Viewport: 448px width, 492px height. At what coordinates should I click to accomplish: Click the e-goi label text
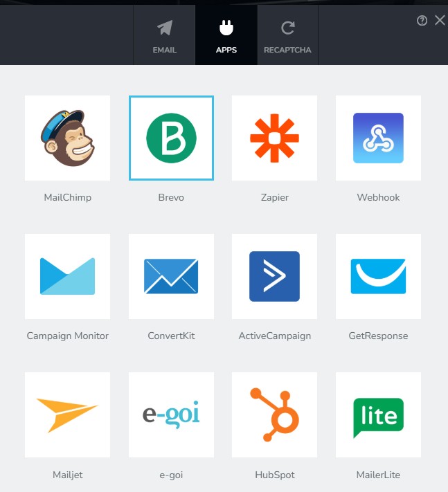coord(171,475)
